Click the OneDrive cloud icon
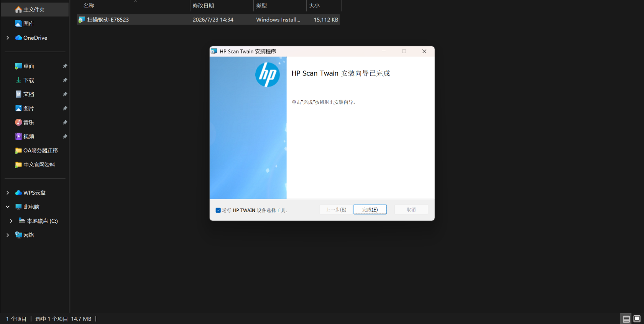Viewport: 644px width, 324px height. (18, 38)
